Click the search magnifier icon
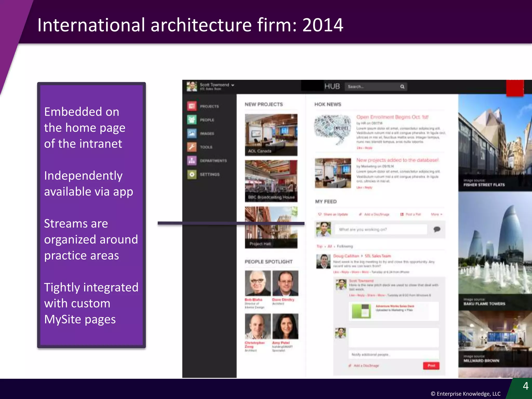The image size is (532, 399). coord(402,87)
